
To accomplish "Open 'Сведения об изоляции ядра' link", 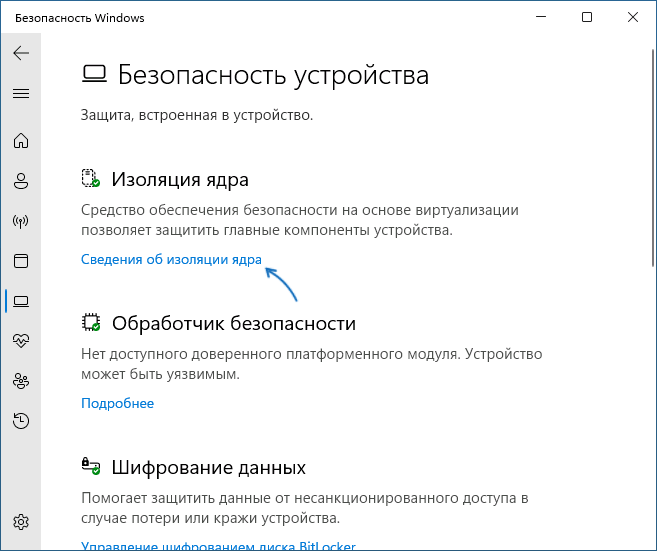I will pos(171,260).
